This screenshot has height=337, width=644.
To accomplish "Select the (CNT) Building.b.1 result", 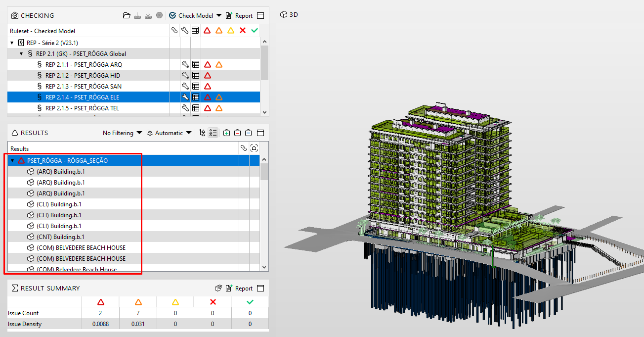I will click(60, 237).
